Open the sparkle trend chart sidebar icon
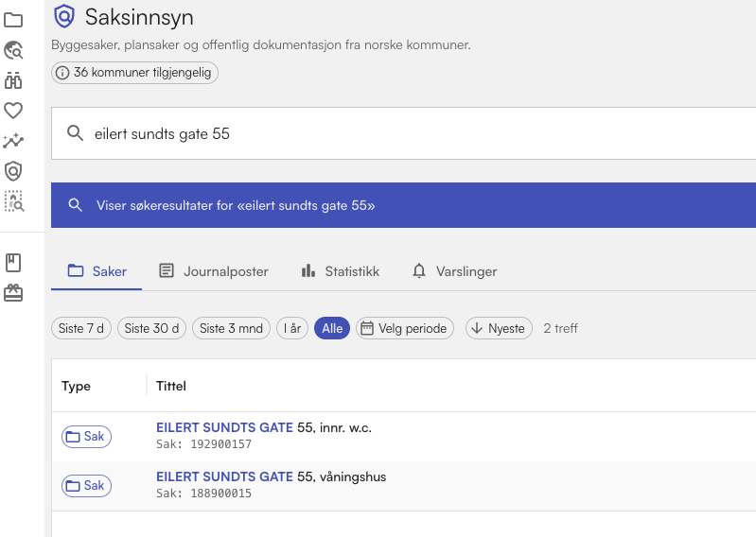Viewport: 756px width, 537px height. pyautogui.click(x=13, y=141)
